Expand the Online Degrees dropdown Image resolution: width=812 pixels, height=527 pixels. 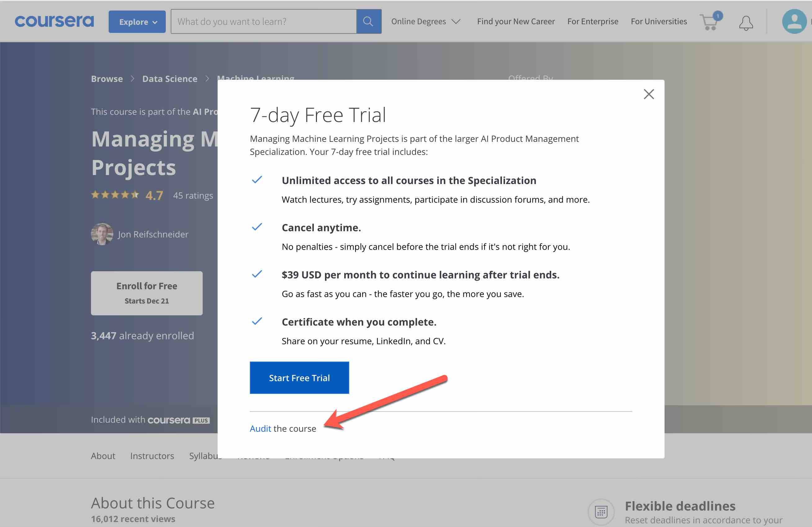tap(426, 21)
